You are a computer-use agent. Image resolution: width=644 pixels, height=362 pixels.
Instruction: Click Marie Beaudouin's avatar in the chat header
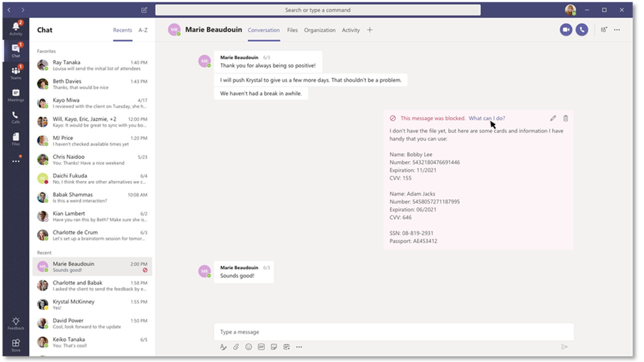[174, 30]
